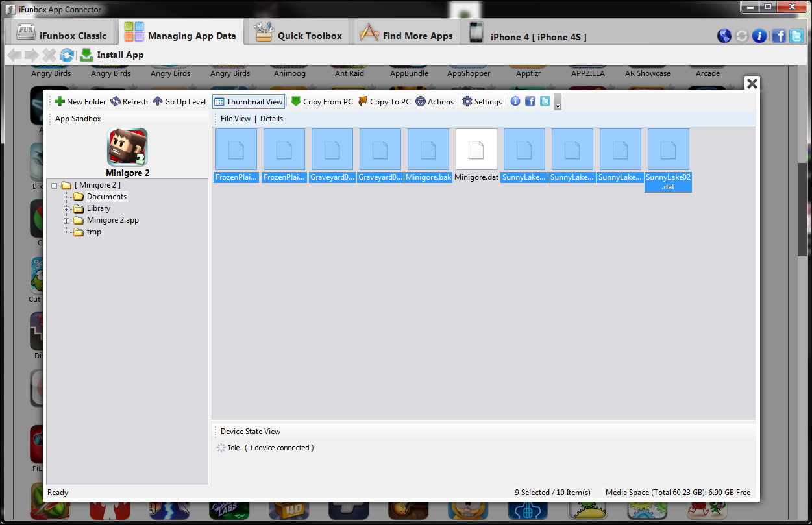812x525 pixels.
Task: Select the Minigore.bak file thumbnail
Action: click(x=428, y=156)
